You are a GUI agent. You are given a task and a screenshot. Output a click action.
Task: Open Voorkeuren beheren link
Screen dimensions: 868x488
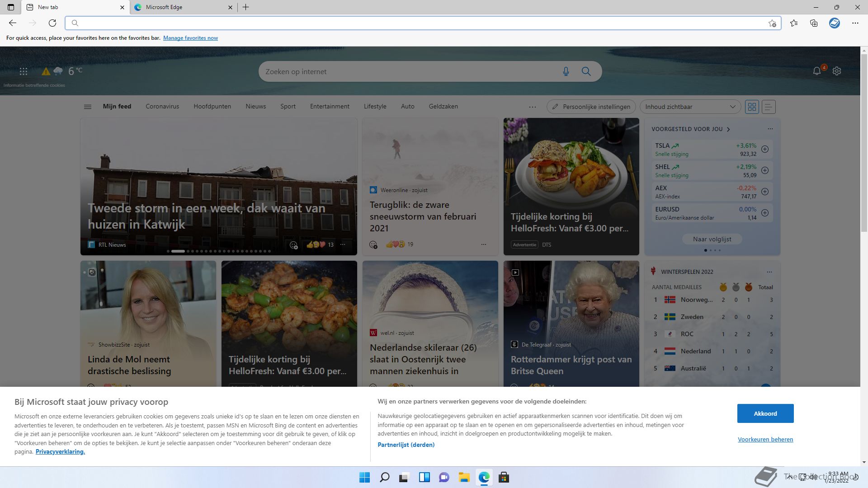(765, 439)
